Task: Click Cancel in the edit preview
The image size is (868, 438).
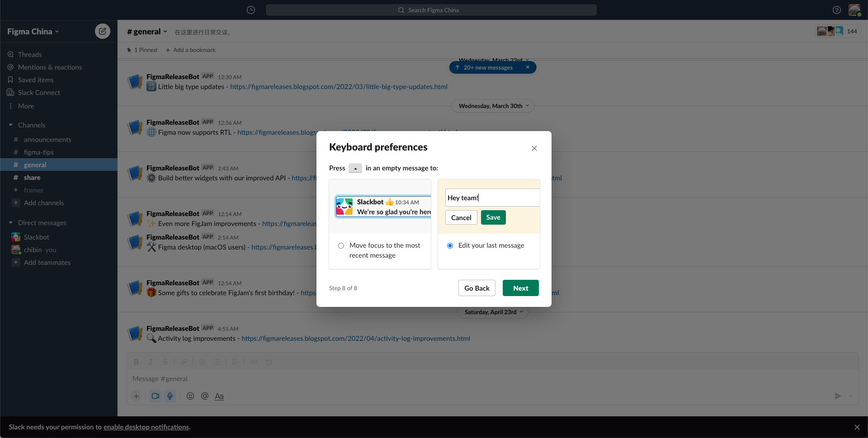Action: (461, 217)
